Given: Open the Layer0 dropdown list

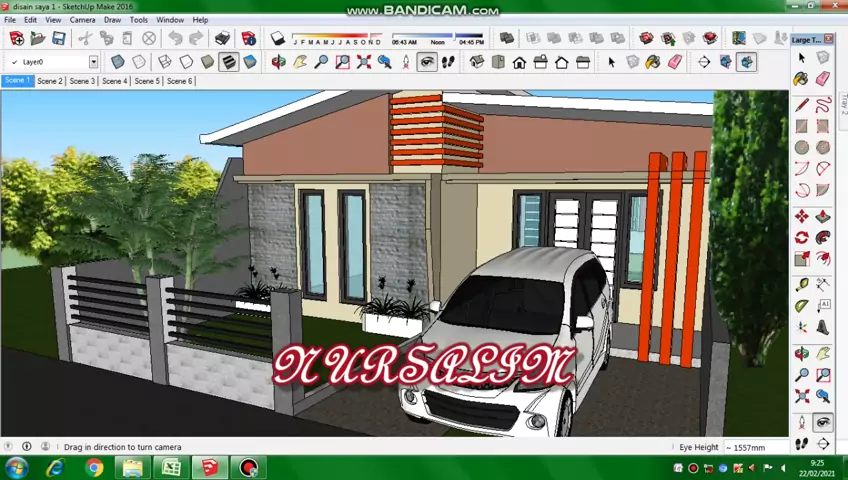Looking at the screenshot, I should point(93,62).
